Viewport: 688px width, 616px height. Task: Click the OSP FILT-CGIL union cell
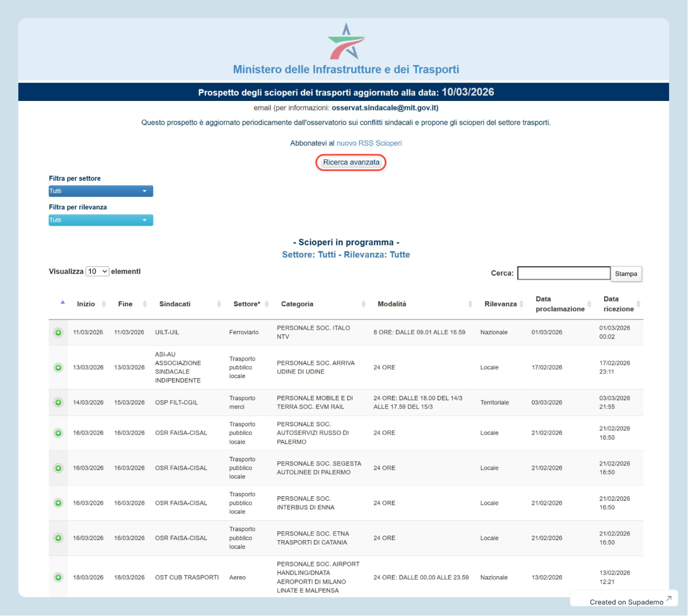[x=177, y=403]
